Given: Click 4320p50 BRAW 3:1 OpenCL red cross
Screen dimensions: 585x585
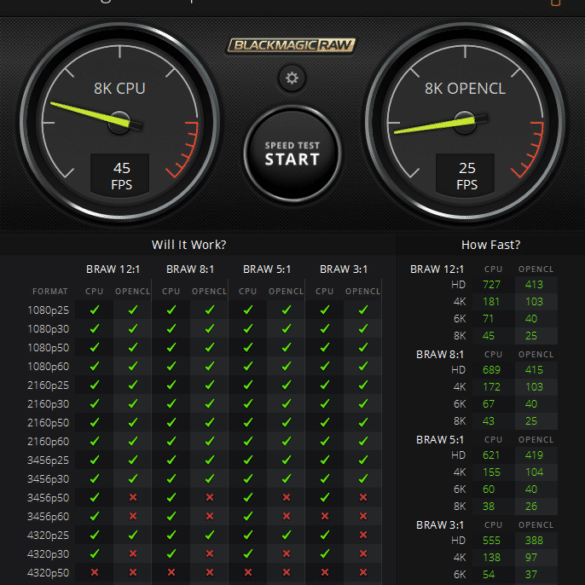Looking at the screenshot, I should pos(363,572).
